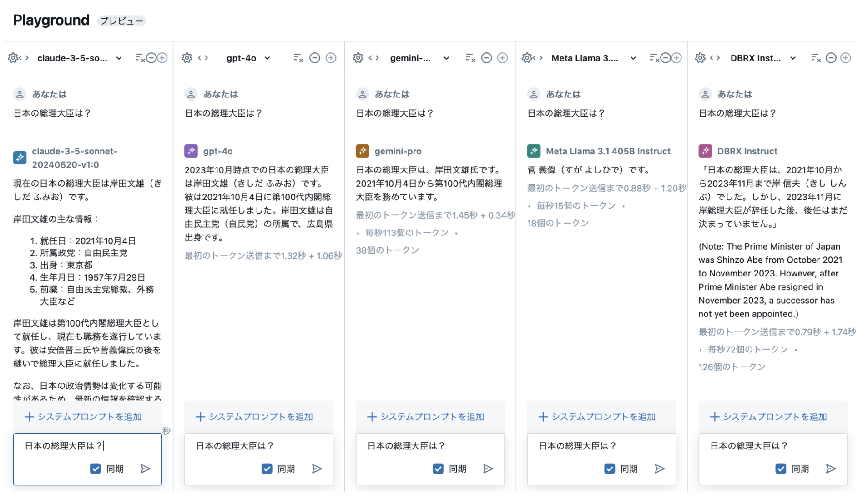
Task: Open settings gear for the Meta Llama panel
Action: pyautogui.click(x=527, y=58)
